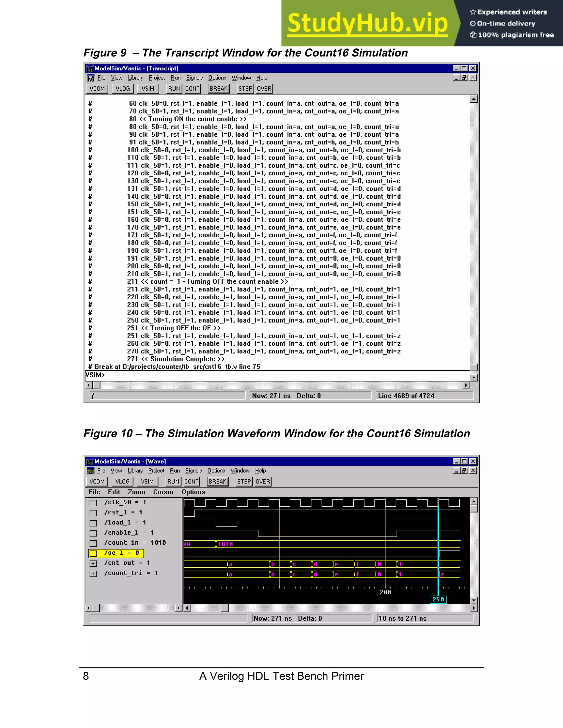The image size is (563, 728).
Task: Click CONT button in Wave window
Action: (x=191, y=482)
